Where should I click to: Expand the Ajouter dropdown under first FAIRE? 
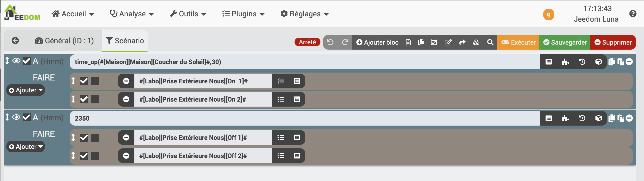click(26, 90)
